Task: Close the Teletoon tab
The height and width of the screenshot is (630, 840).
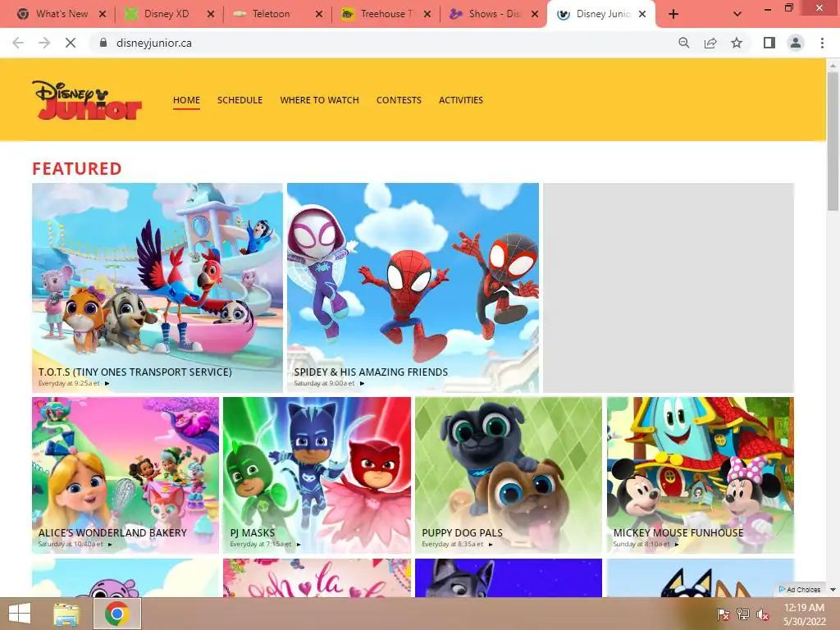Action: [319, 15]
